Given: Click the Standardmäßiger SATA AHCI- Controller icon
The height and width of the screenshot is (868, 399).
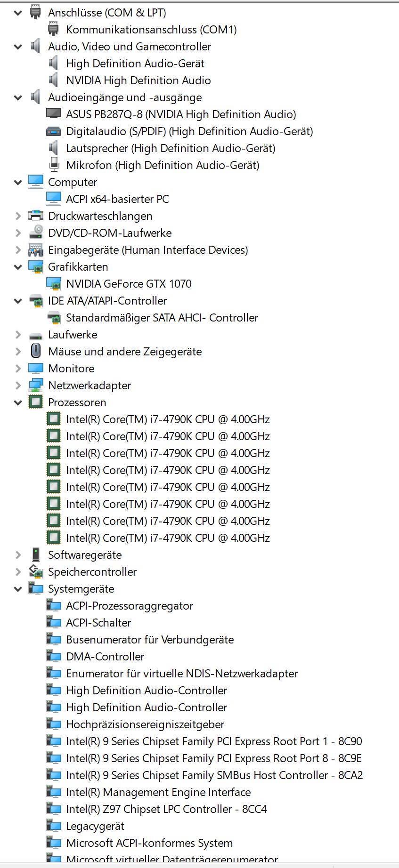Looking at the screenshot, I should [54, 318].
